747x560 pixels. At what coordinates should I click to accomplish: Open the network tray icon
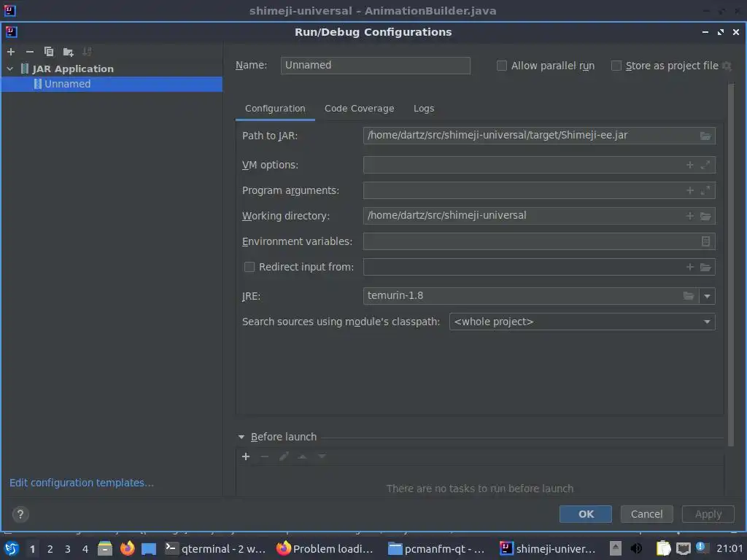[x=683, y=548]
